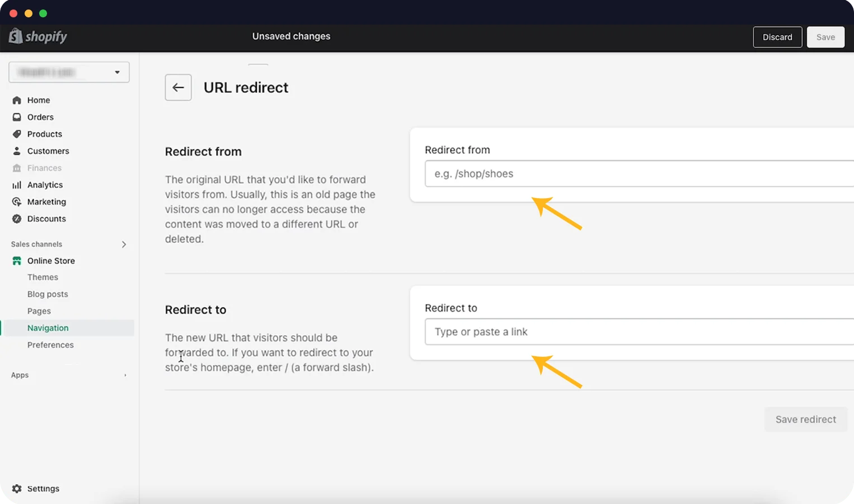Open Online Store sales channel
The image size is (854, 504).
51,261
